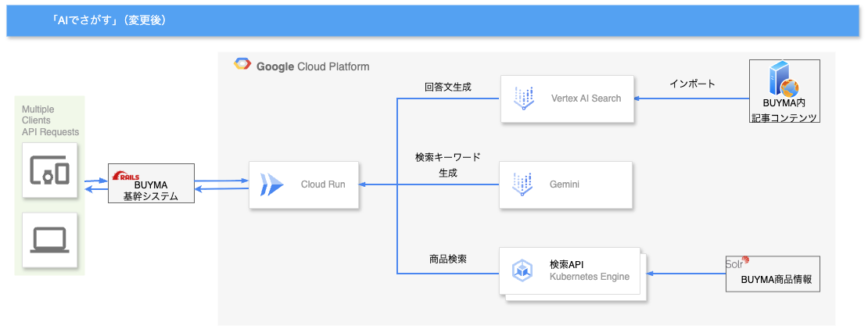The image size is (868, 333).
Task: Select 'BUYMA 基幹システム' box text
Action: pos(151,190)
